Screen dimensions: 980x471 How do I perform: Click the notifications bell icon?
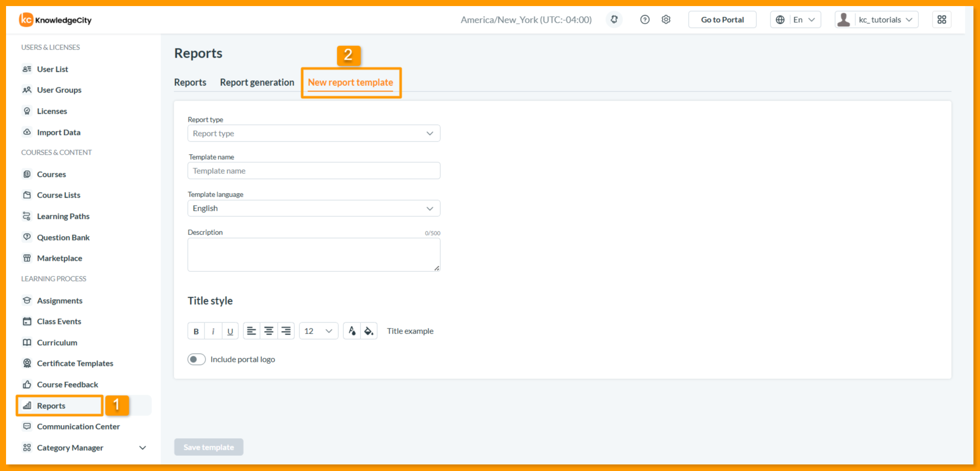[614, 20]
